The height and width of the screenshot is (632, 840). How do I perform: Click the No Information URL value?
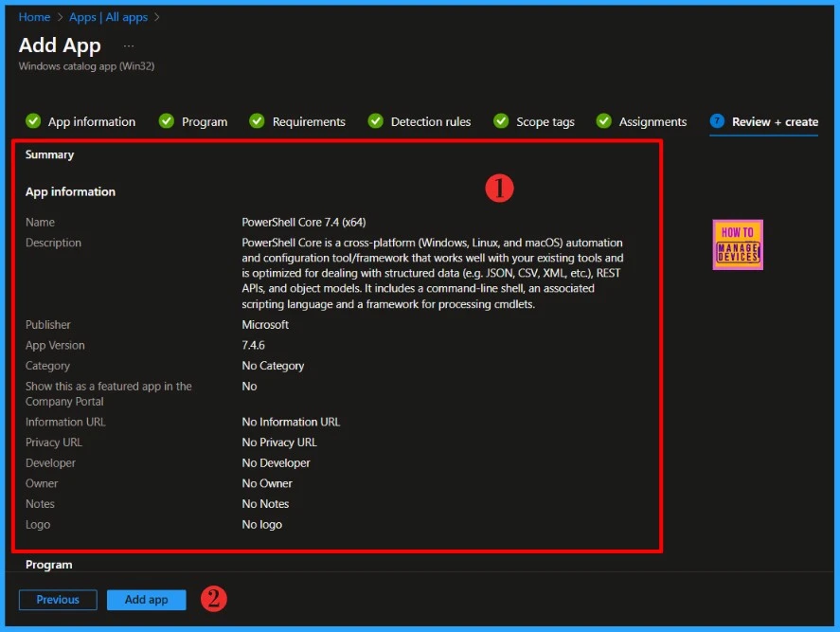coord(291,422)
